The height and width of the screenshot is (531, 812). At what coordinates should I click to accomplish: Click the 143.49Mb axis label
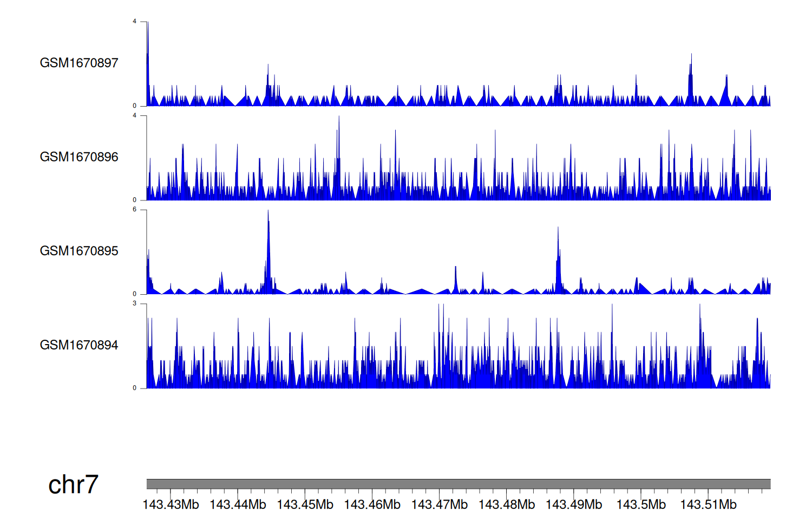pyautogui.click(x=573, y=505)
